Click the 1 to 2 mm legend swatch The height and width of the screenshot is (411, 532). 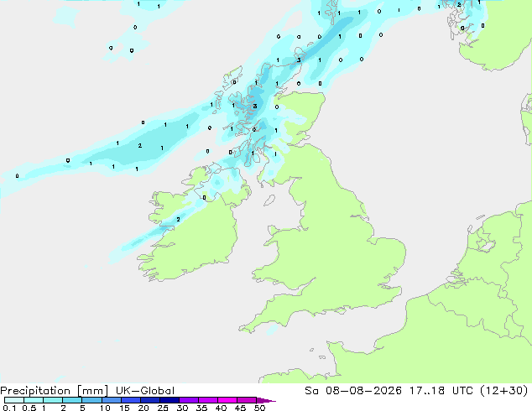pos(53,400)
